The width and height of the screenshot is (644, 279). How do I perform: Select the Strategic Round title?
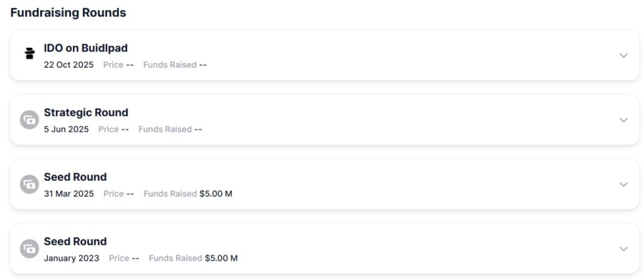(x=86, y=112)
